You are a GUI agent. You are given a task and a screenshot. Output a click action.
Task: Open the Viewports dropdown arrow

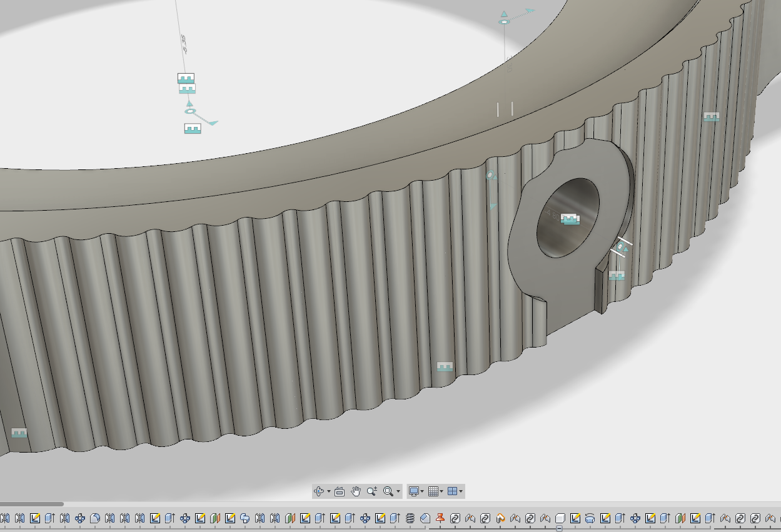click(x=461, y=491)
